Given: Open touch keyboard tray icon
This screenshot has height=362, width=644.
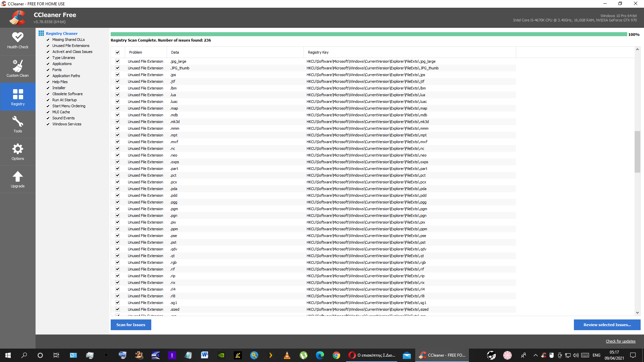Looking at the screenshot, I should 585,355.
